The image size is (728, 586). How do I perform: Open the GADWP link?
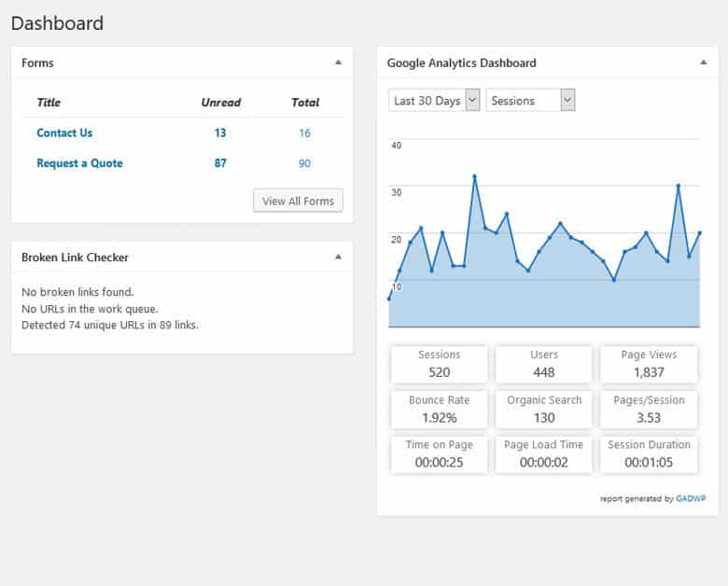(x=691, y=498)
